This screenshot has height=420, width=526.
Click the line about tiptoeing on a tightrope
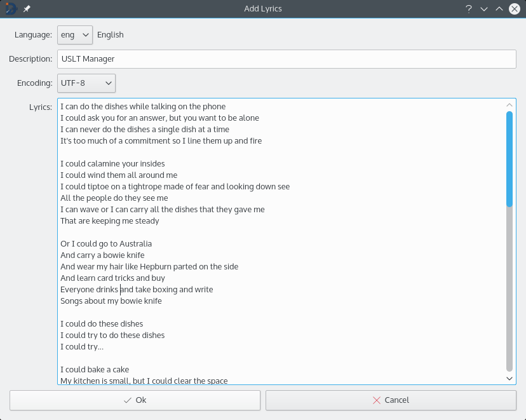[x=175, y=187]
